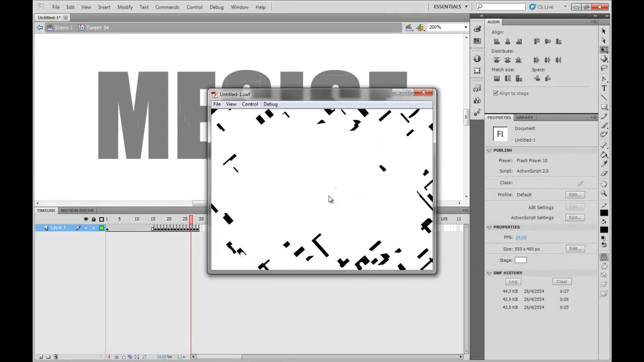Select the Subselection tool
The height and width of the screenshot is (362, 644).
coord(604,41)
